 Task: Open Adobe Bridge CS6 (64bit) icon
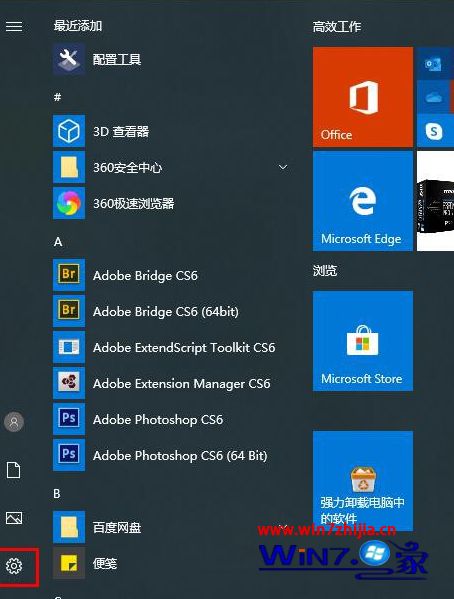[69, 311]
